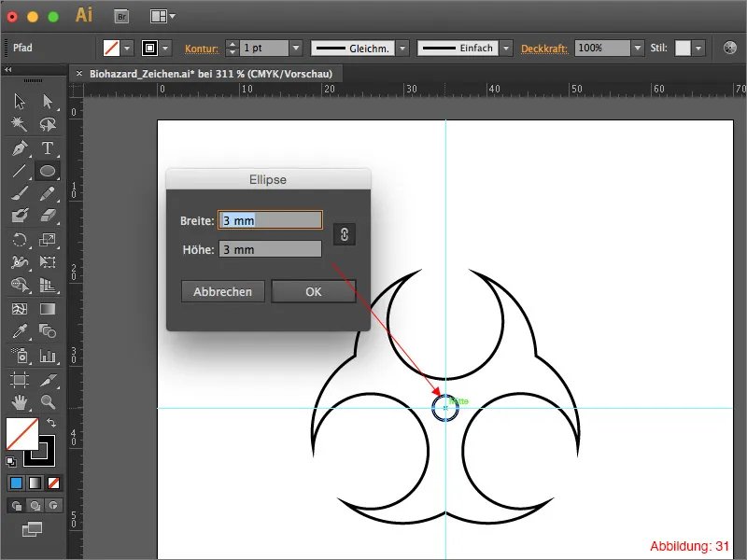This screenshot has height=560, width=747.
Task: Select the Mesh tool
Action: pos(20,309)
